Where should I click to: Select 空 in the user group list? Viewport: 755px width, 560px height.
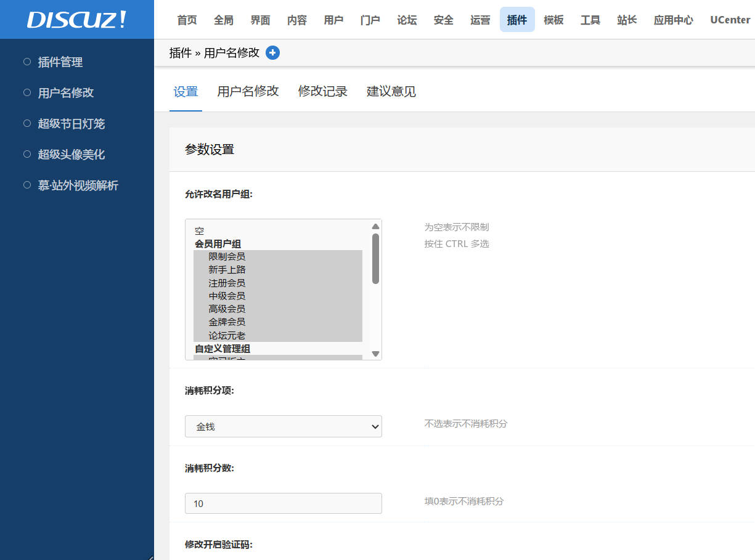coord(278,231)
